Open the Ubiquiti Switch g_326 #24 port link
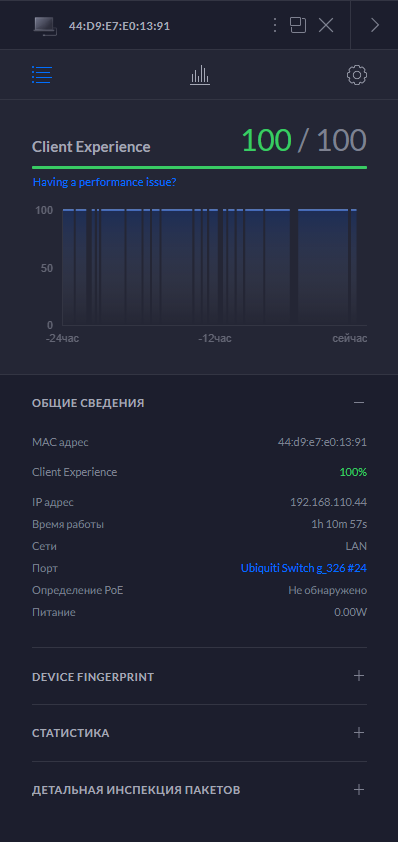The height and width of the screenshot is (842, 398). pos(303,568)
